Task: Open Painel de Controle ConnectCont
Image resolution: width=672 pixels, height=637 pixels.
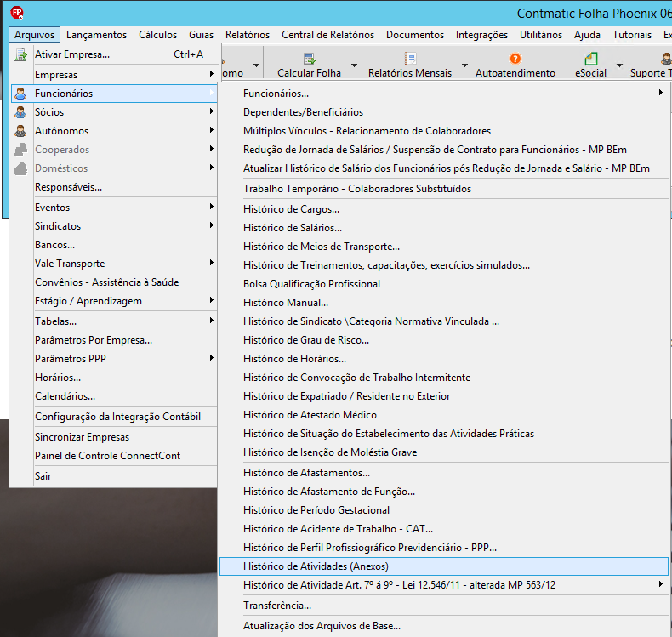Action: pyautogui.click(x=114, y=456)
